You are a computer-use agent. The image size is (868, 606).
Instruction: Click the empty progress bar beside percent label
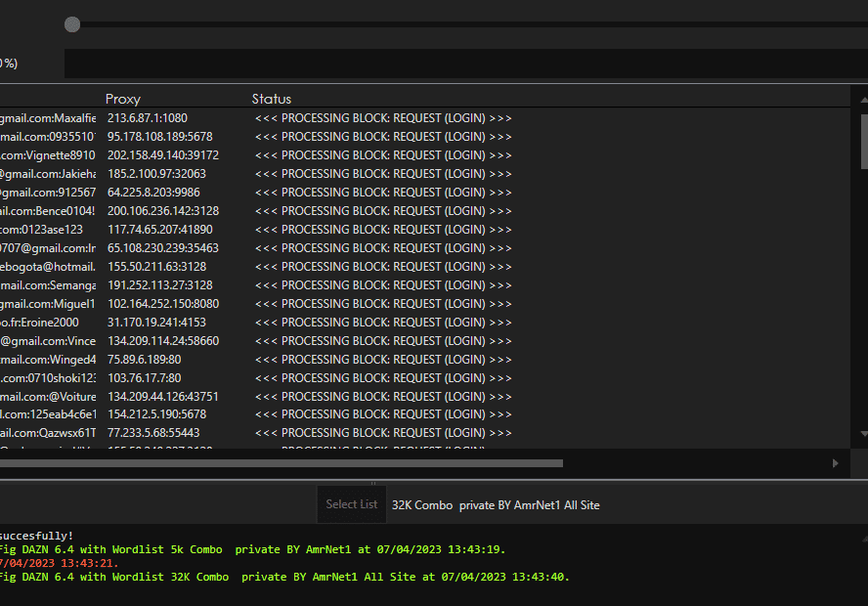[466, 64]
